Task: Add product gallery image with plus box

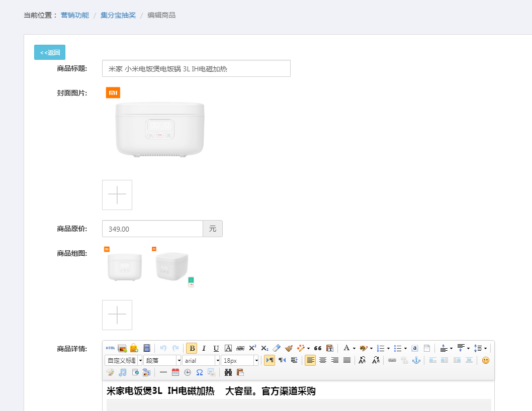Action: [117, 315]
